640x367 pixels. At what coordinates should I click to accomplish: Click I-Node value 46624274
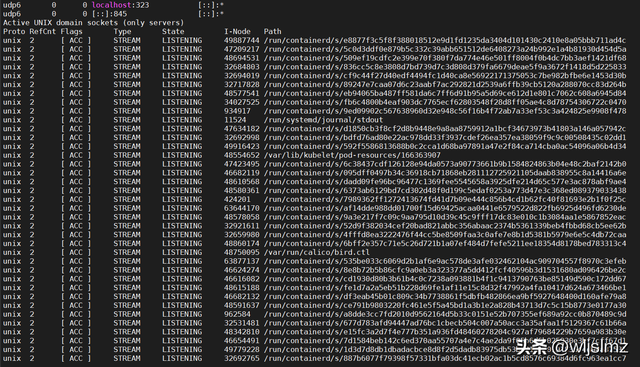tap(242, 270)
